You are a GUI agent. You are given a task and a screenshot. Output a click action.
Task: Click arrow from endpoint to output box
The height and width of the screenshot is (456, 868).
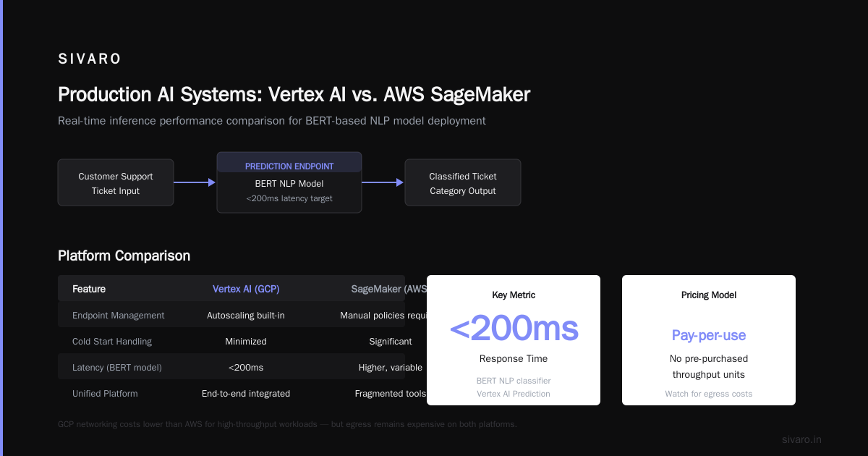click(x=383, y=182)
